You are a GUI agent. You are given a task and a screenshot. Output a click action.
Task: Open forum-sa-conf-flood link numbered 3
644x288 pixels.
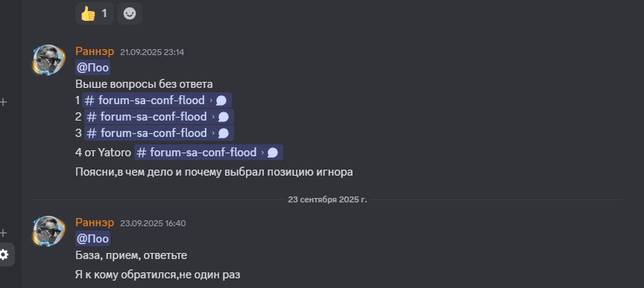(159, 133)
